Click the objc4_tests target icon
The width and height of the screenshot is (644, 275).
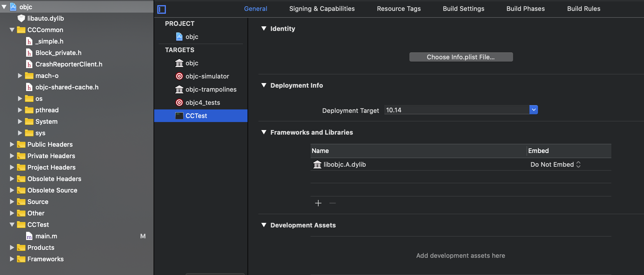[179, 103]
